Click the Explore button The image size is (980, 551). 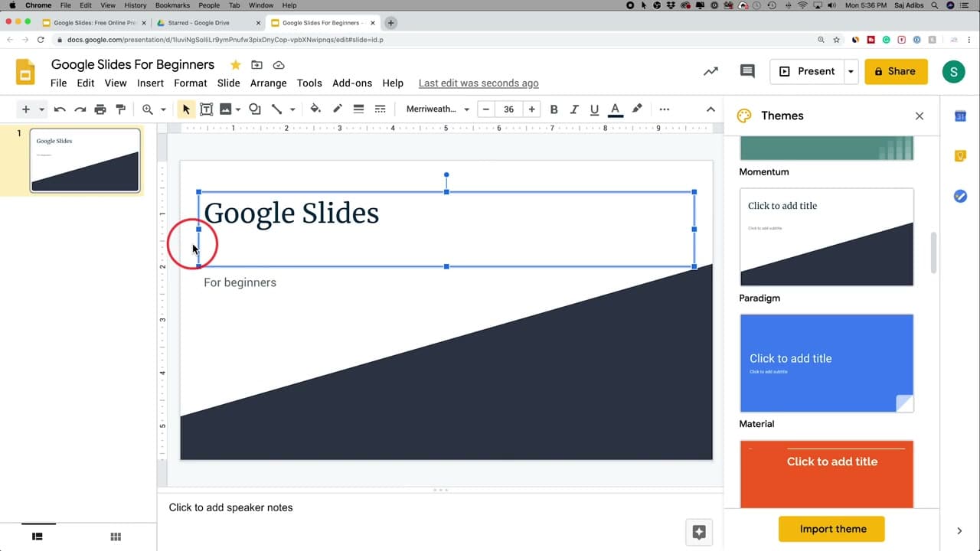click(699, 533)
